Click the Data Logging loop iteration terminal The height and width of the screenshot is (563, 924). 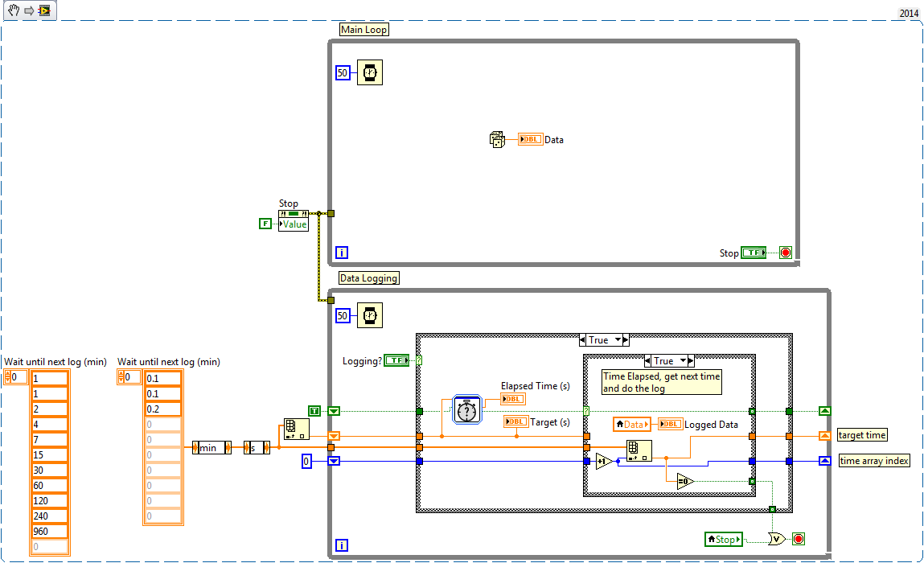pos(342,545)
